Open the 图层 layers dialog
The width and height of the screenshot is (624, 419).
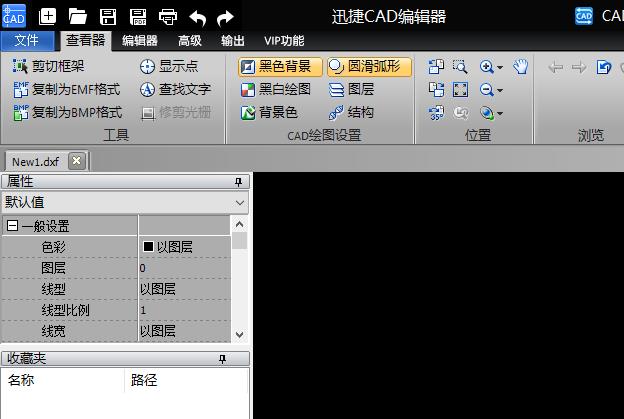click(x=351, y=89)
